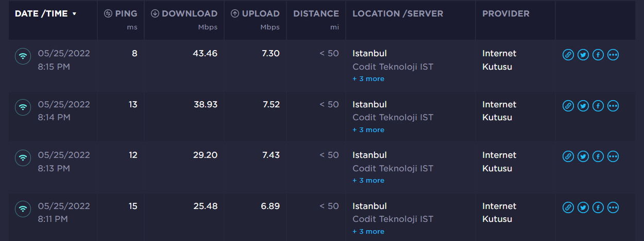Share 8:14 PM result on Facebook
The image size is (644, 241).
[598, 106]
